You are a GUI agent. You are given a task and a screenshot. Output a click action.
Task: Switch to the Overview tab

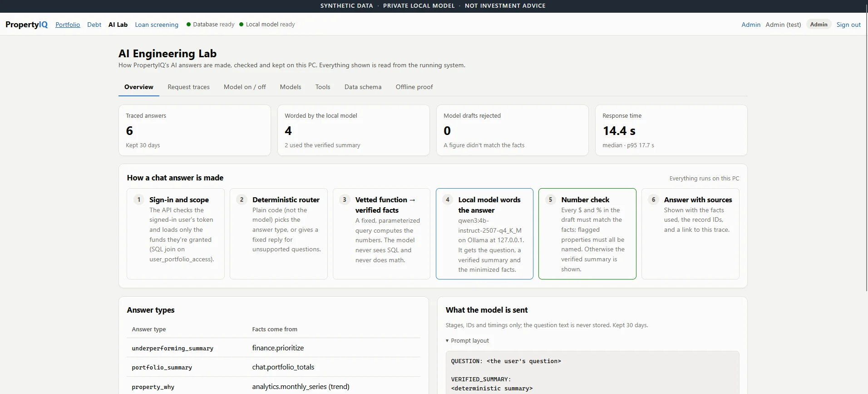click(139, 87)
